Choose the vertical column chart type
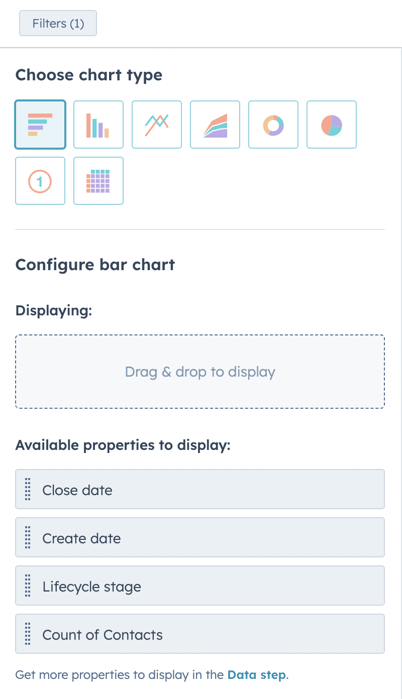 (98, 124)
